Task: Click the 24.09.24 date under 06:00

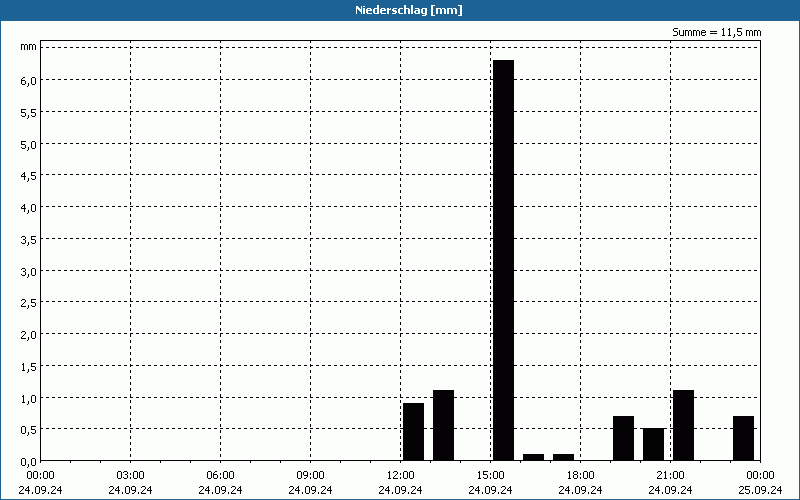Action: point(220,490)
